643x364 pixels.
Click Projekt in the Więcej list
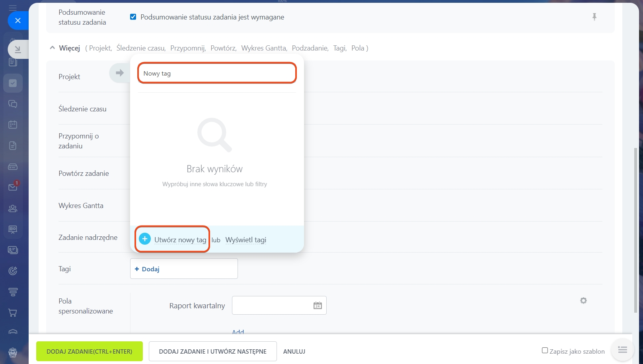coord(100,48)
